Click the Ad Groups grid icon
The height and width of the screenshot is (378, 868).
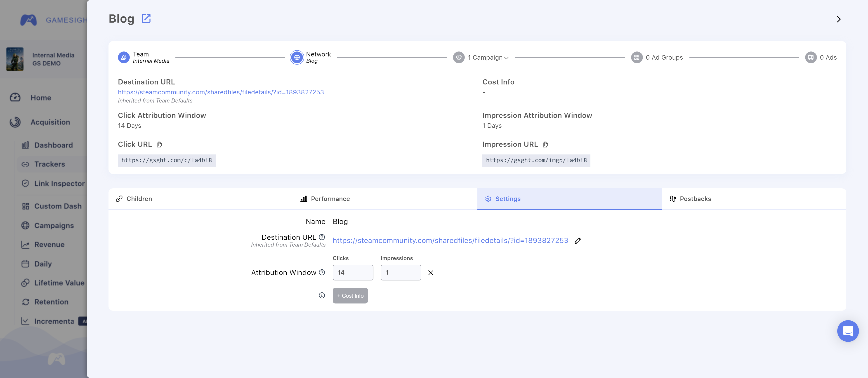pyautogui.click(x=637, y=58)
